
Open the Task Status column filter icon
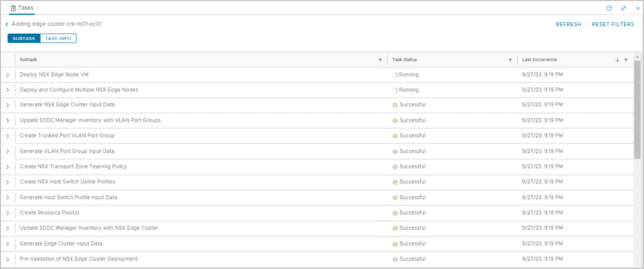pyautogui.click(x=510, y=60)
